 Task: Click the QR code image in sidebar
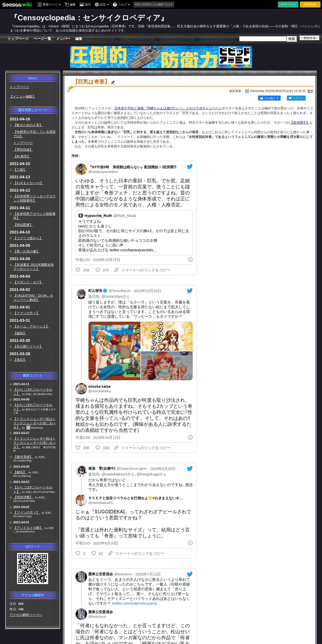(33, 569)
